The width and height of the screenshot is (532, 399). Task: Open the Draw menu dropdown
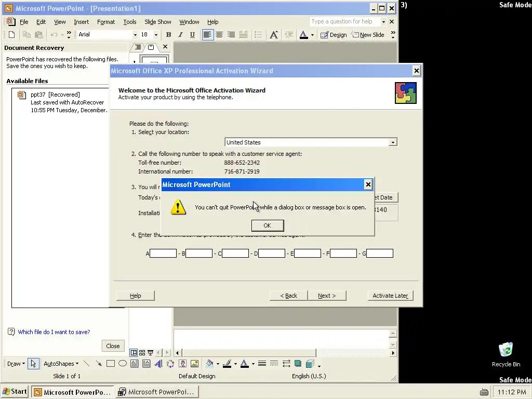[16, 364]
